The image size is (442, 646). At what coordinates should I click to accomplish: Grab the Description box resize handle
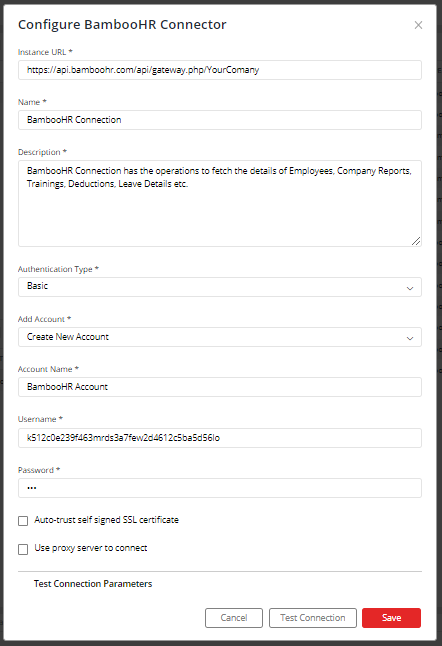[416, 241]
